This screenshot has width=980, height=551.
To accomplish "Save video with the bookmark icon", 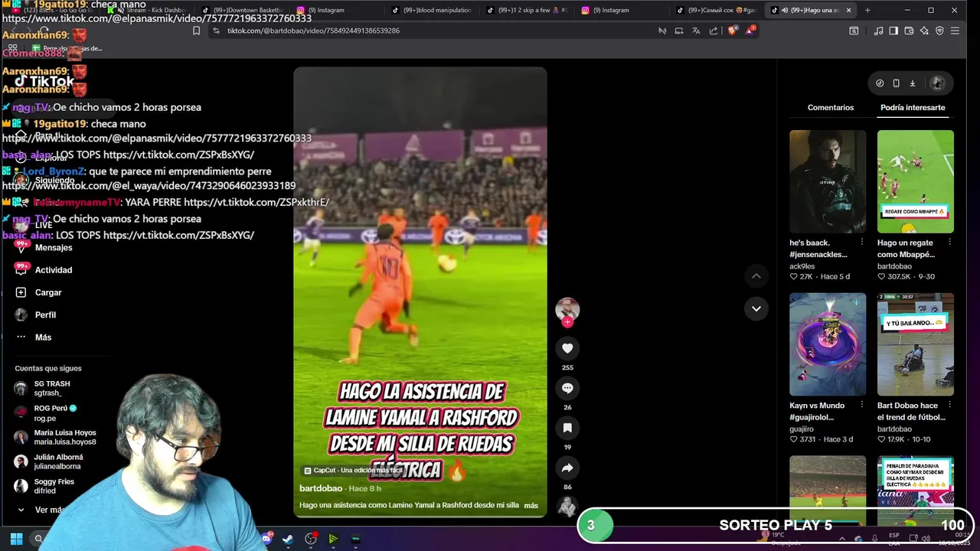I will click(x=567, y=428).
